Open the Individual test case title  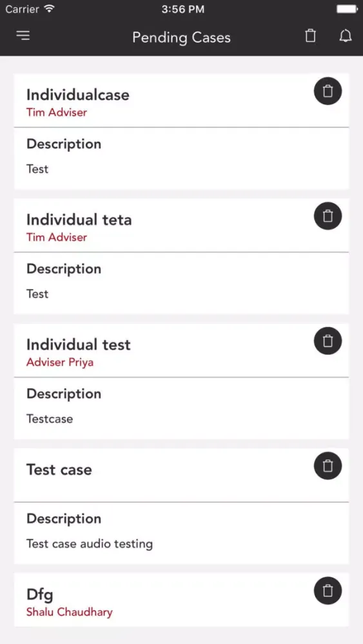click(x=79, y=345)
